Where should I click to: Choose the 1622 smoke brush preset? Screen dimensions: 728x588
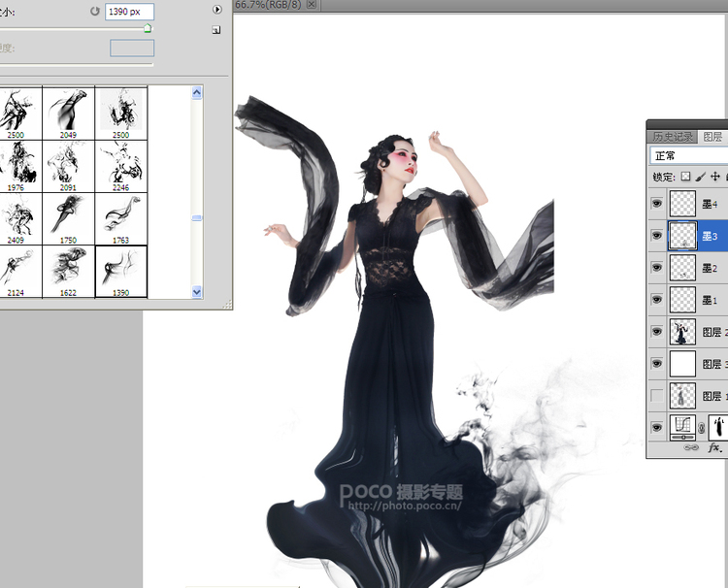click(68, 272)
